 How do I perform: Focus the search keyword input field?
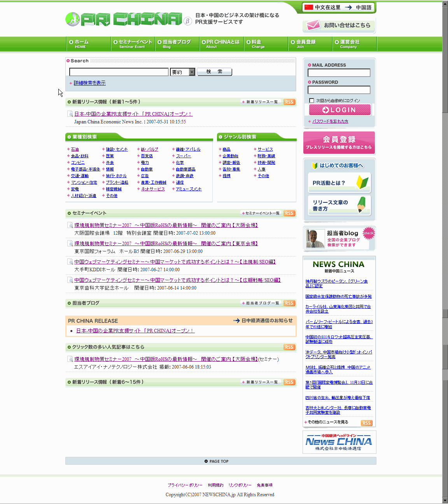coord(119,72)
